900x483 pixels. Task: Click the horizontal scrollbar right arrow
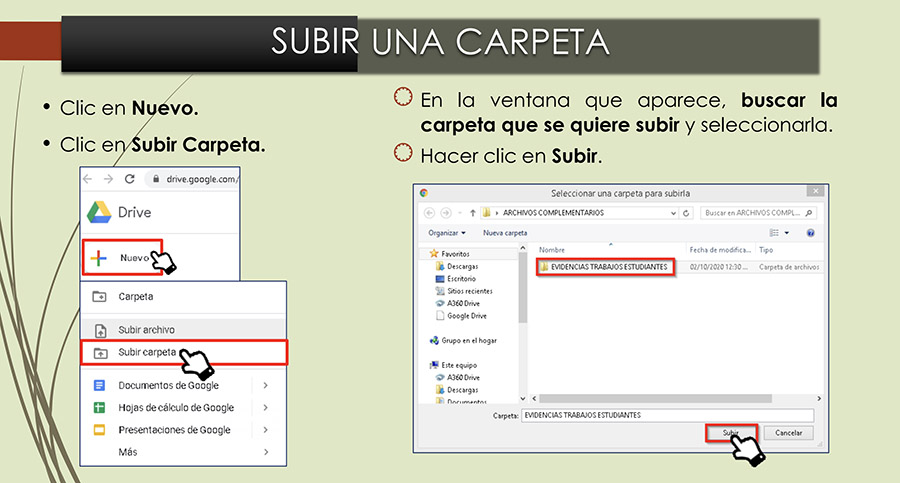click(x=819, y=399)
